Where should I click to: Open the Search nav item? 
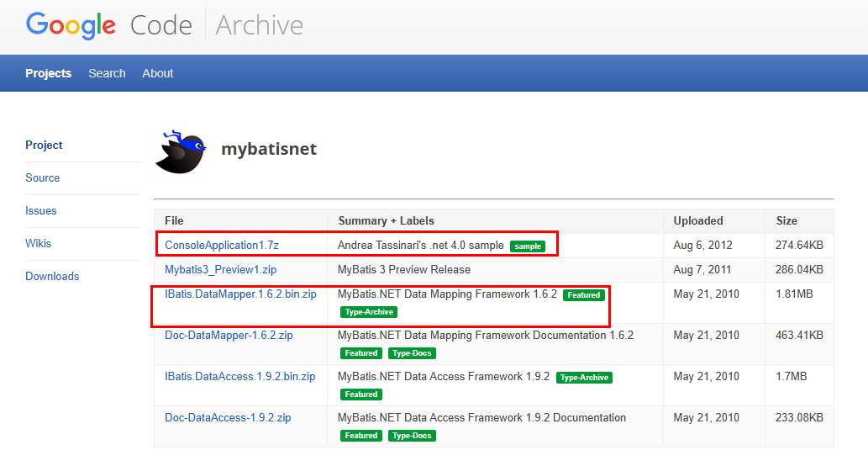(107, 73)
